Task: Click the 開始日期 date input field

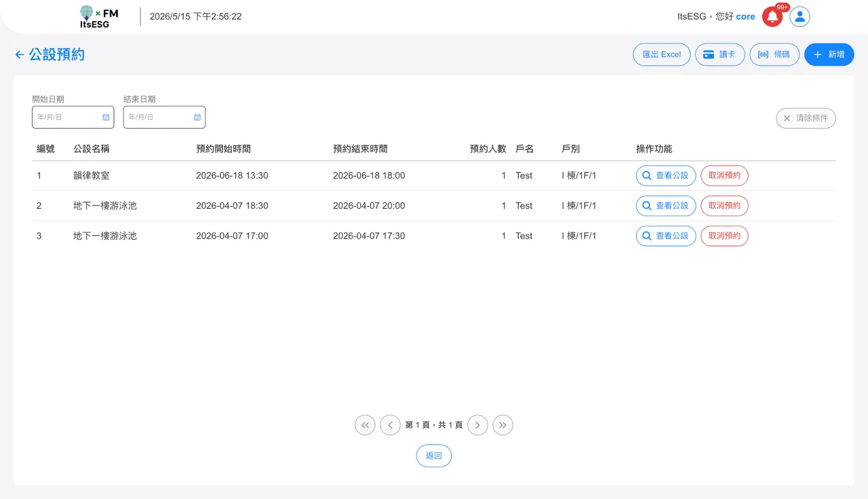Action: [x=73, y=117]
